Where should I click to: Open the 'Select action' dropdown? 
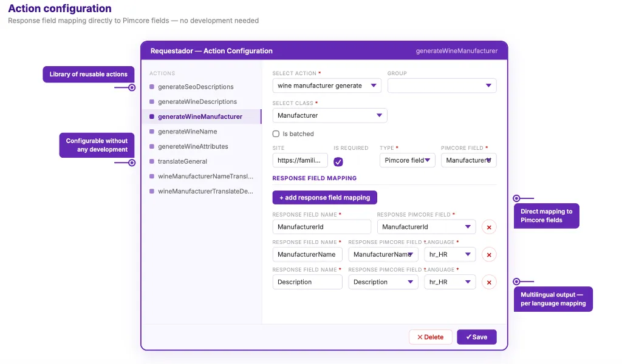(327, 86)
